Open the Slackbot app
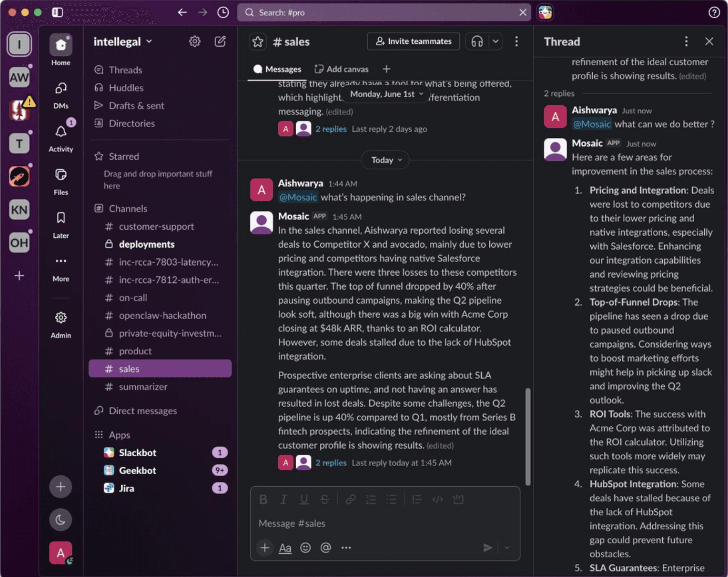Image resolution: width=728 pixels, height=577 pixels. (160, 453)
